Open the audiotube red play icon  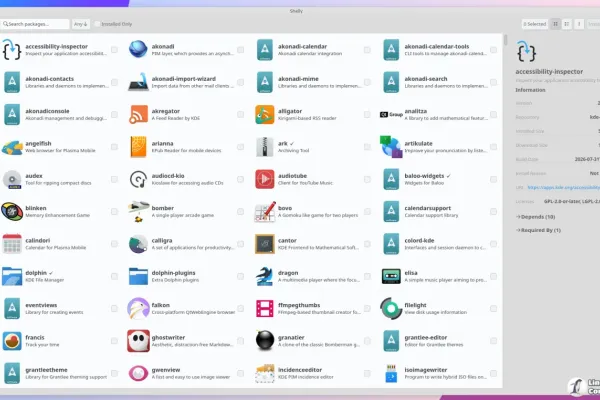265,179
